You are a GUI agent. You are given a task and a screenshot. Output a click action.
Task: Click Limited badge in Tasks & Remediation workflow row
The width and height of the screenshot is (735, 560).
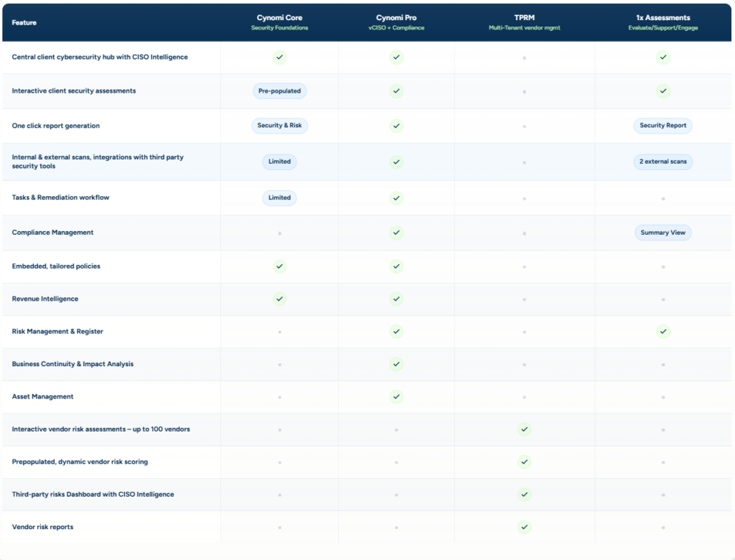[x=279, y=198]
